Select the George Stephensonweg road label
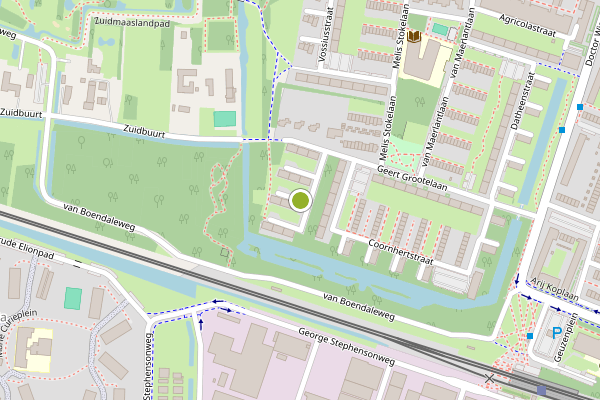Image resolution: width=600 pixels, height=400 pixels. (346, 347)
